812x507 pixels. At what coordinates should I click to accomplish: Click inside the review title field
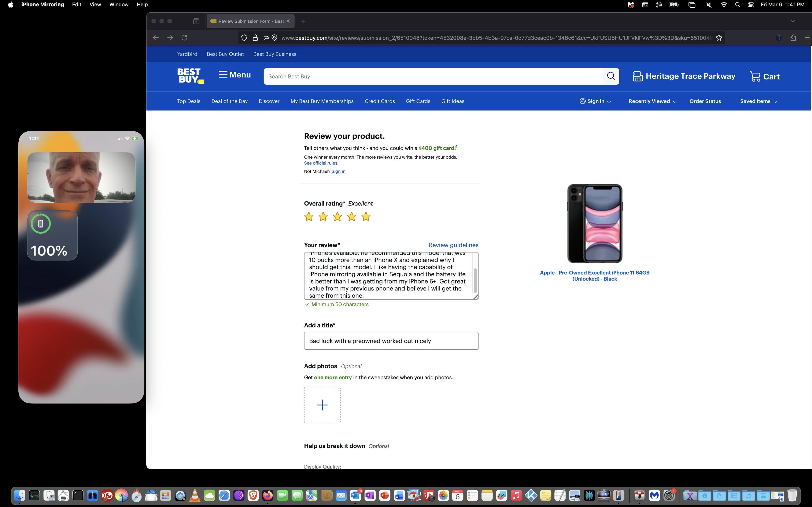(391, 341)
